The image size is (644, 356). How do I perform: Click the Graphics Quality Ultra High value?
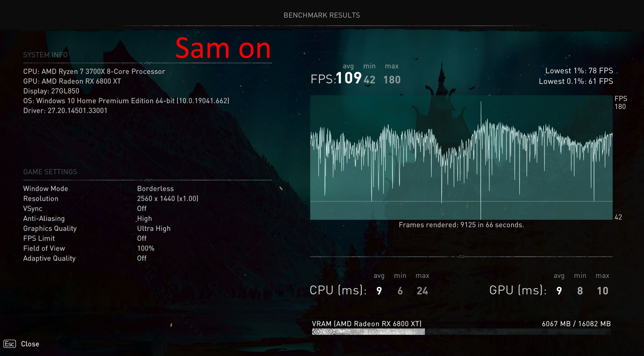coord(154,229)
